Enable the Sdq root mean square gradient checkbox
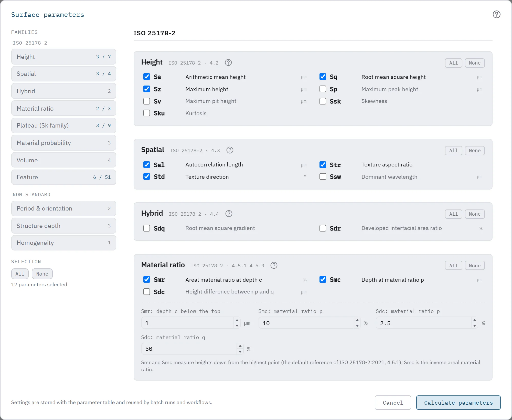Screen dimensions: 512x420 147,228
